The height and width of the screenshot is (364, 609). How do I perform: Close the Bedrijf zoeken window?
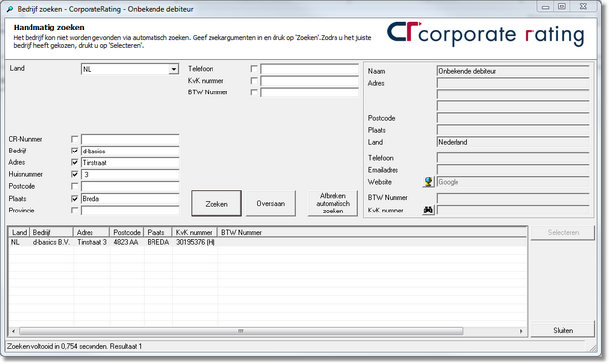pos(583,7)
